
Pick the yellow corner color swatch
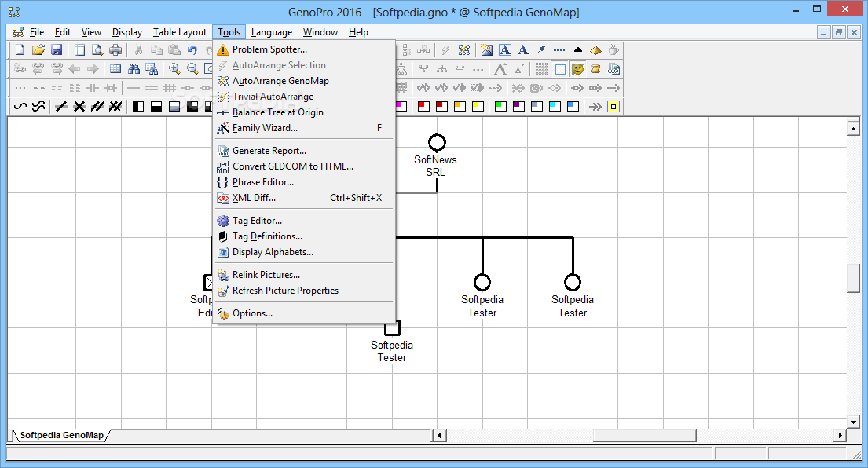tap(478, 106)
